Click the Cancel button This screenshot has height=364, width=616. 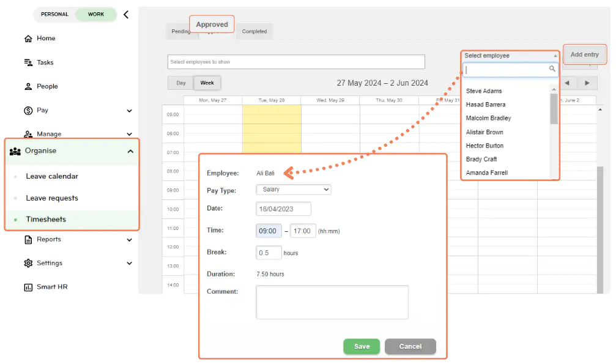point(410,346)
